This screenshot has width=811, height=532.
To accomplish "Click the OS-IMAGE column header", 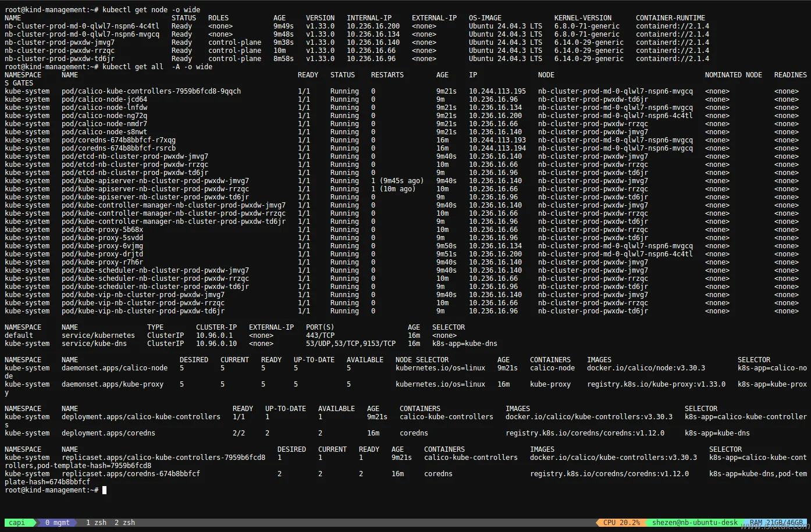I will (x=485, y=18).
